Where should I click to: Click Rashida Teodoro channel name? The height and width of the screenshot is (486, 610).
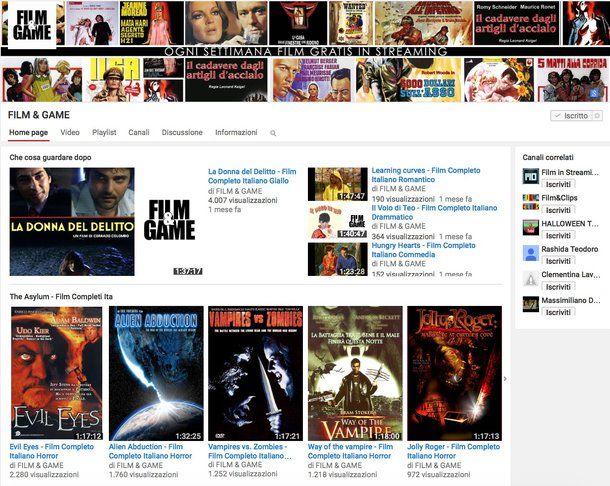click(570, 249)
